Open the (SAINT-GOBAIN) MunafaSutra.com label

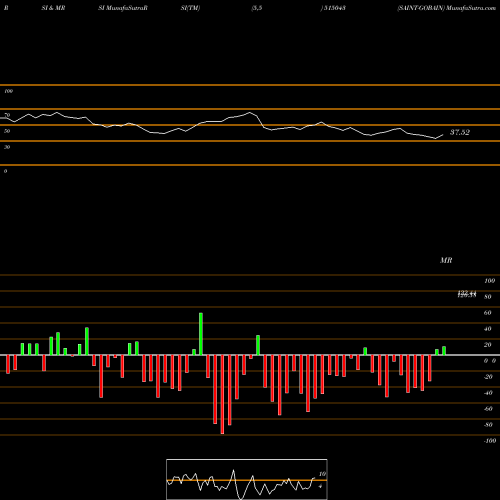[447, 8]
